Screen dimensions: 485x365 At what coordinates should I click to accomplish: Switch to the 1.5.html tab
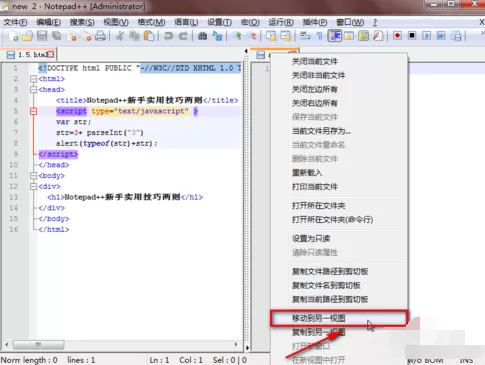point(29,55)
